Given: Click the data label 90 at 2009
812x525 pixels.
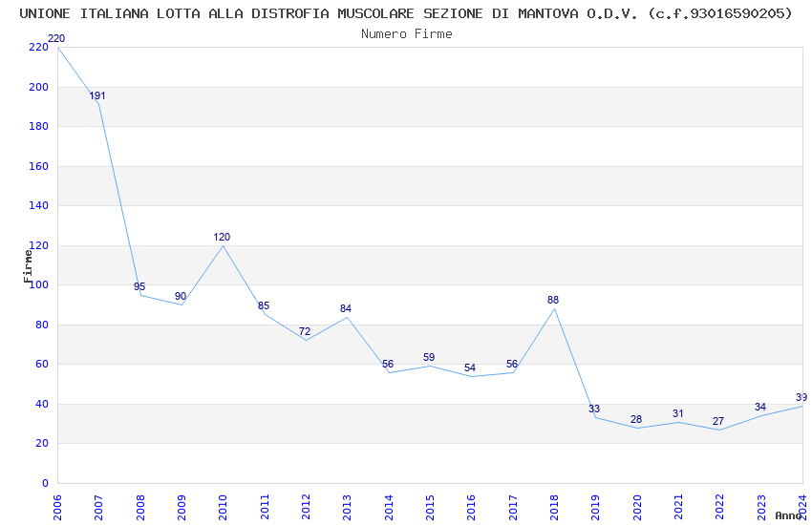Looking at the screenshot, I should coord(181,296).
